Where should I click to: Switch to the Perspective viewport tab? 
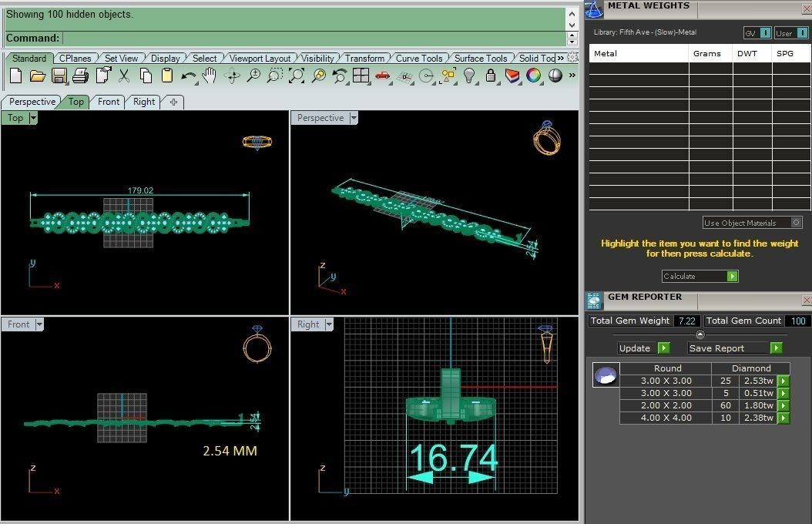(x=32, y=102)
